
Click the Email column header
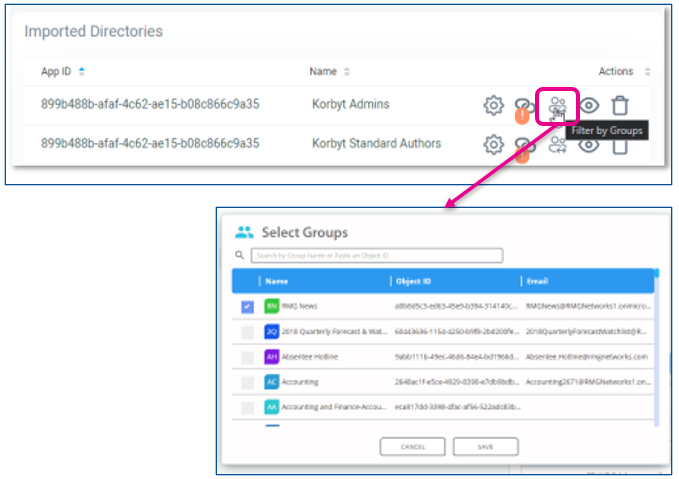click(537, 281)
